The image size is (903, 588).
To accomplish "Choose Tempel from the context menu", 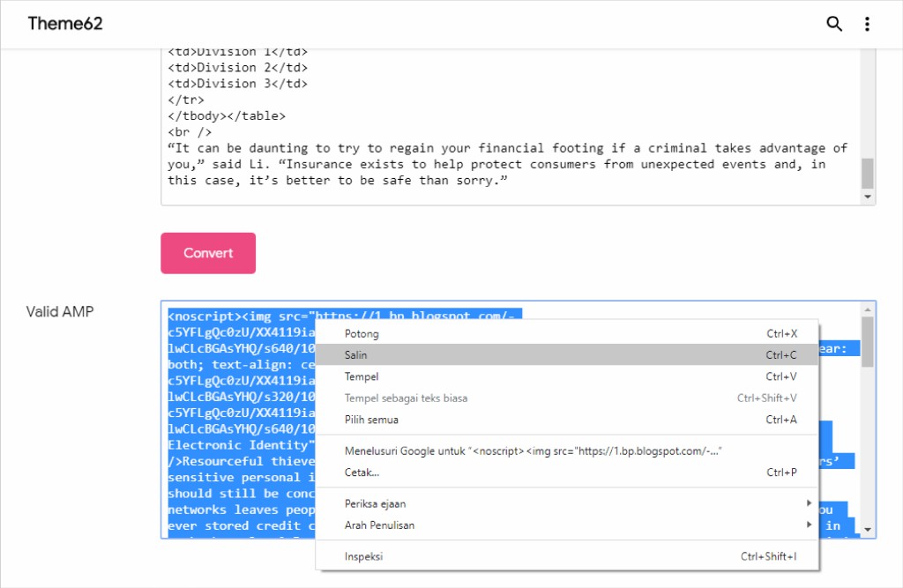I will pos(567,376).
